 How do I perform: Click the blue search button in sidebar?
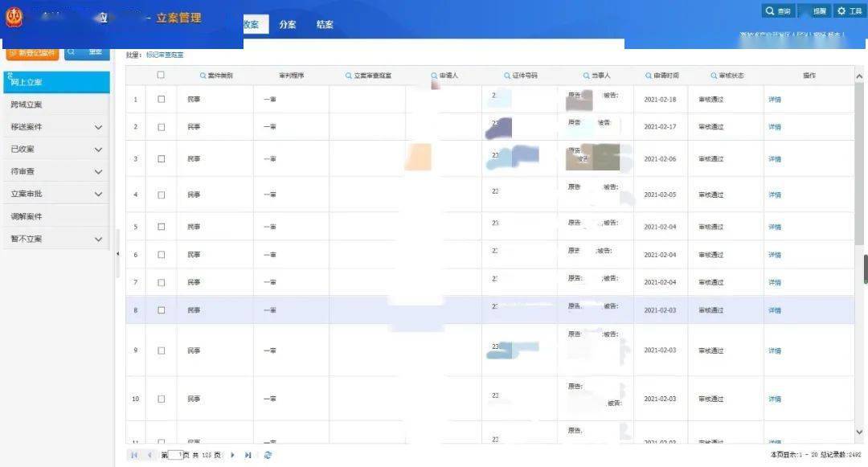[87, 53]
